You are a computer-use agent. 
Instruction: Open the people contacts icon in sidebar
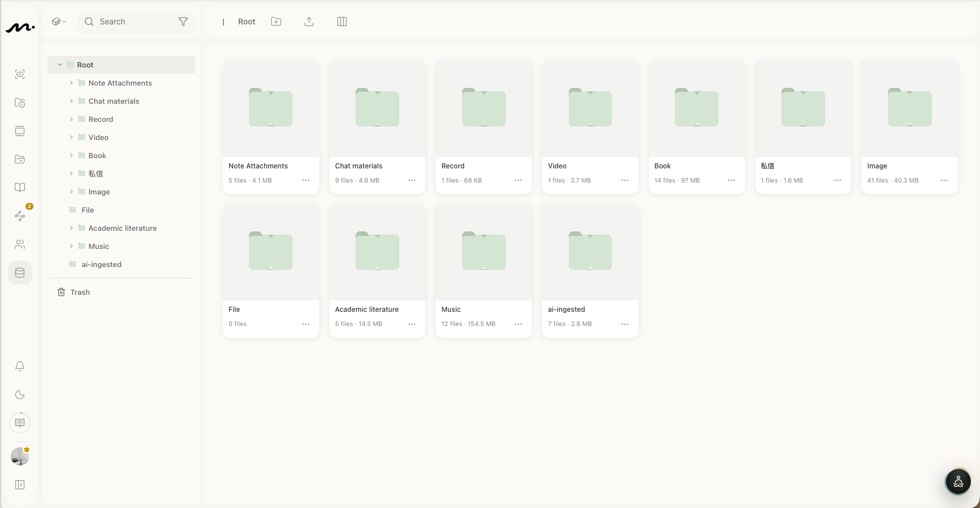coord(20,244)
